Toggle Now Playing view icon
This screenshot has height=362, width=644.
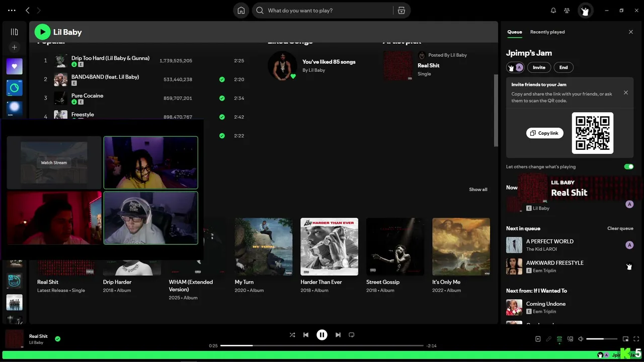(538, 339)
